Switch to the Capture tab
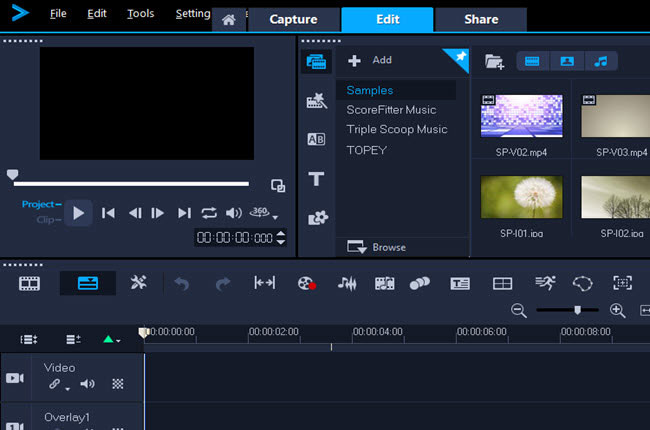650x430 pixels. (x=293, y=19)
